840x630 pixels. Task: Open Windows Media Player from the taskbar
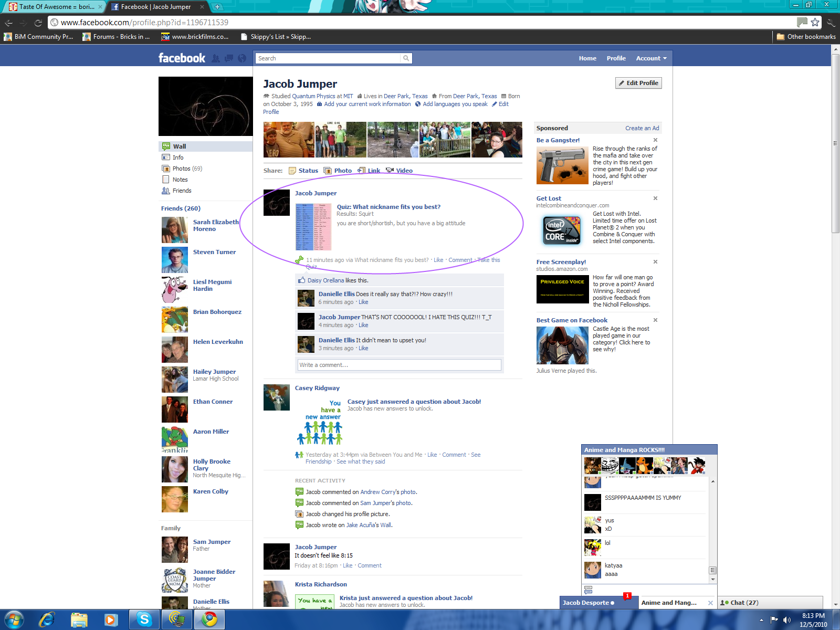coord(111,619)
